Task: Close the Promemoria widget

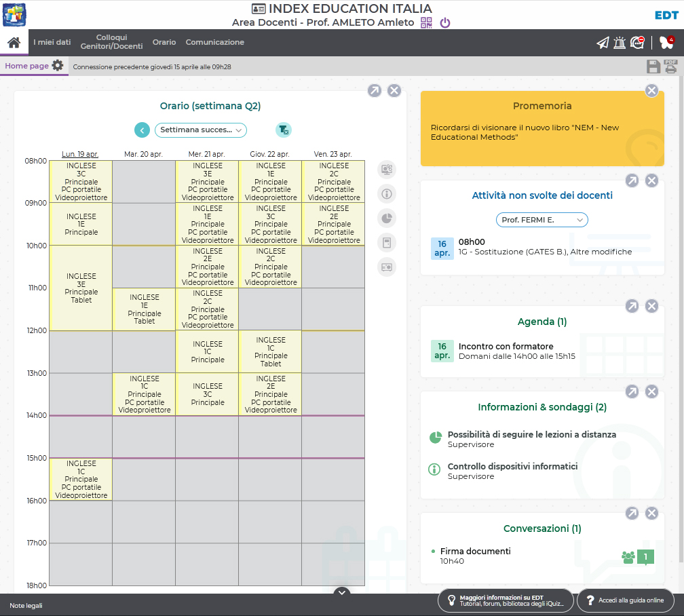Action: click(x=651, y=90)
